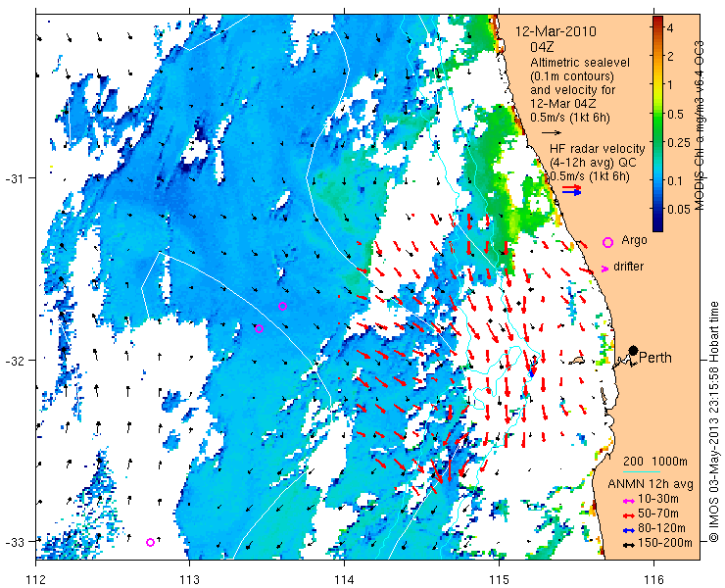Click the altimetric velocity black scale arrow

552,132
